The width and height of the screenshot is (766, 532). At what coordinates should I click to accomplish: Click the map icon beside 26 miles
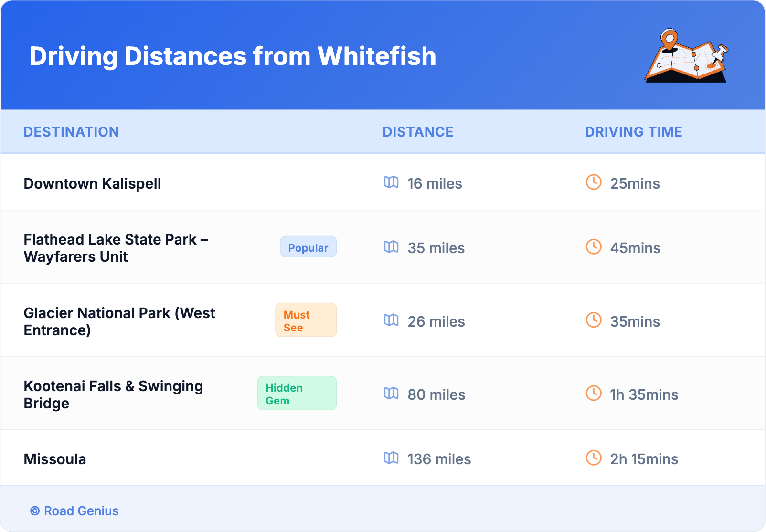click(391, 320)
